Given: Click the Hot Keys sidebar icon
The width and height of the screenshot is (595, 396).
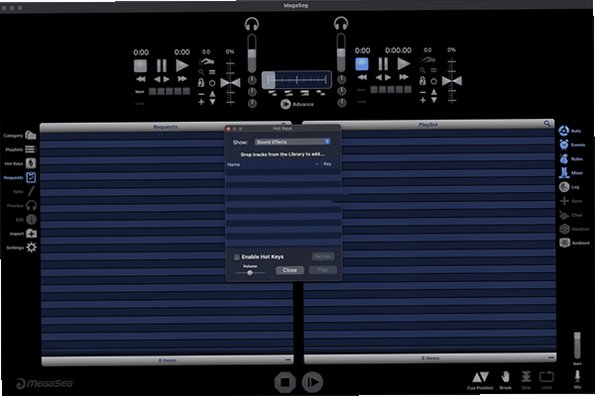Looking at the screenshot, I should click(31, 163).
